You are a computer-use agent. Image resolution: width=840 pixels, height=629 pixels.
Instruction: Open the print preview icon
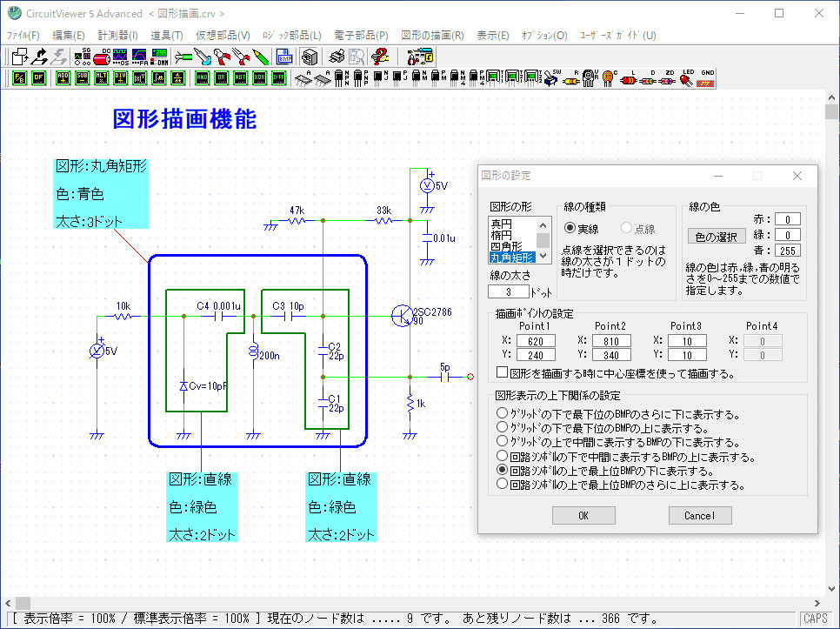357,57
